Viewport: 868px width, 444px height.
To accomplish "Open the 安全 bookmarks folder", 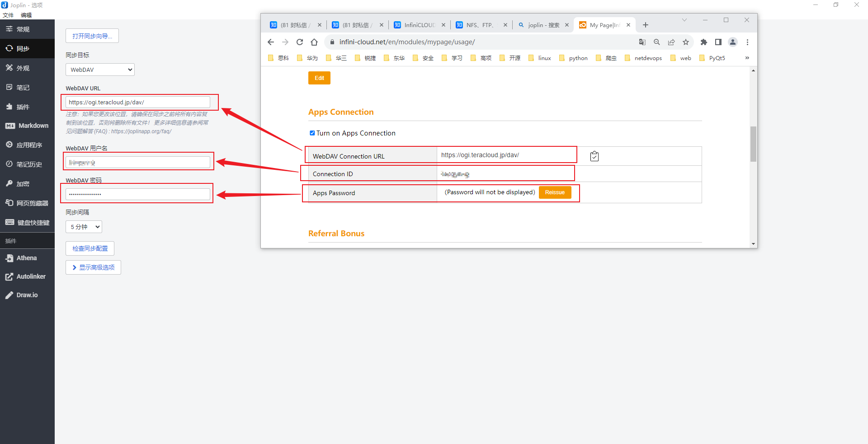I will (423, 58).
